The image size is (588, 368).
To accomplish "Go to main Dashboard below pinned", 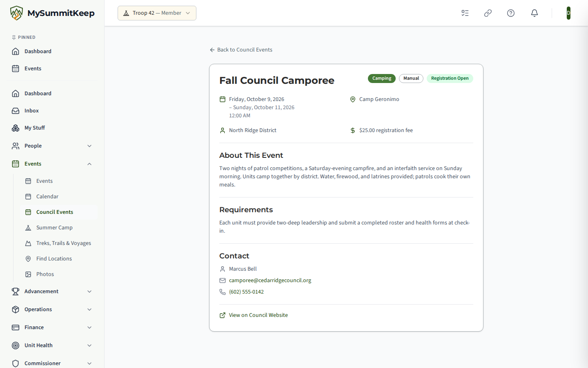I will (52, 94).
